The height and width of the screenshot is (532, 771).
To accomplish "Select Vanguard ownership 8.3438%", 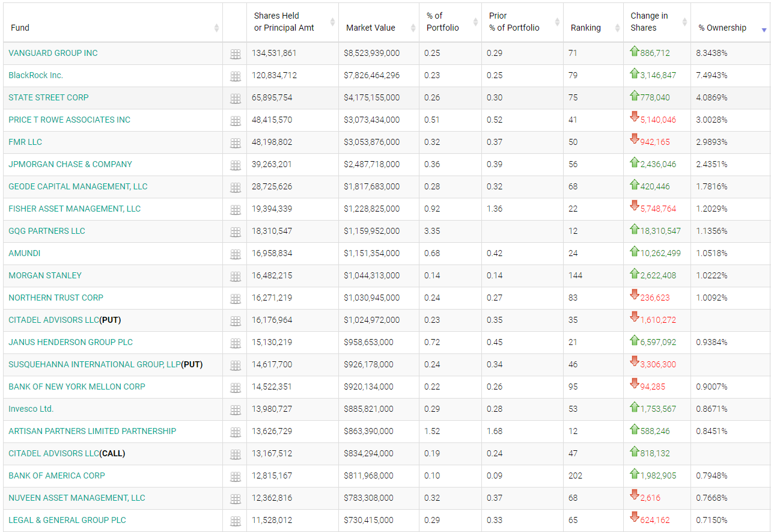I will click(x=712, y=53).
